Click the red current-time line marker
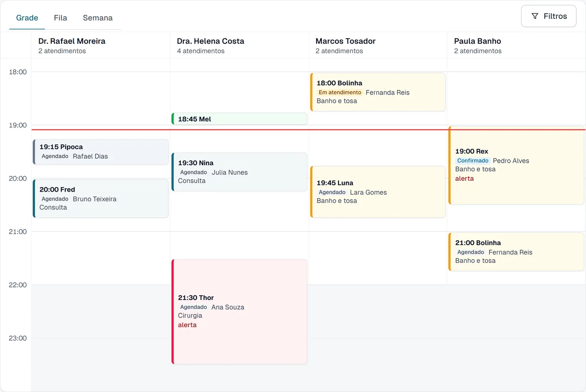Image resolution: width=586 pixels, height=392 pixels. click(308, 130)
